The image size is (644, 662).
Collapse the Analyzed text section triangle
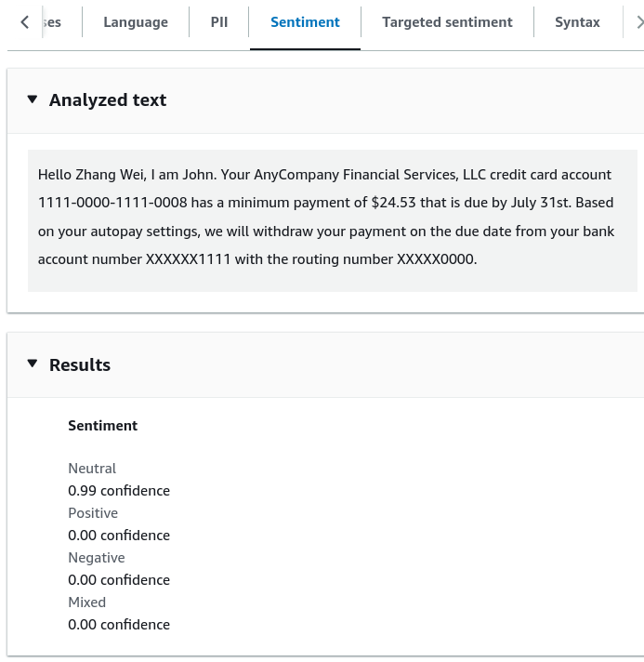tap(33, 99)
